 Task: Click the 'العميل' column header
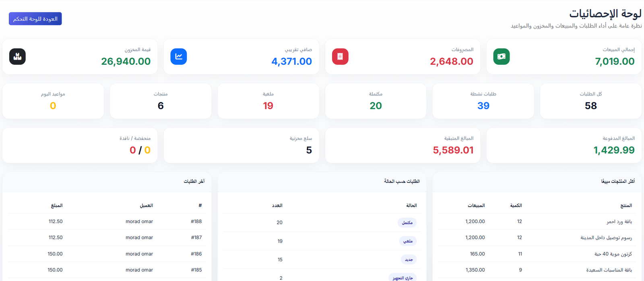[147, 205]
